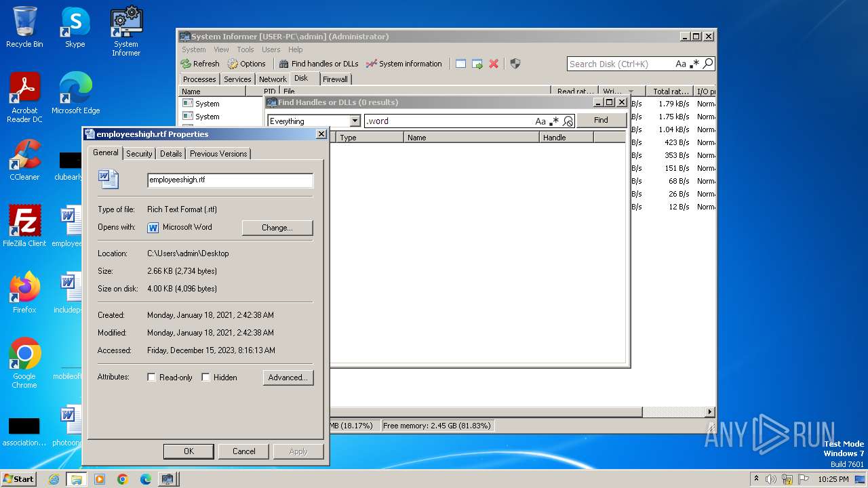Enable the Read-only checkbox

pos(151,378)
